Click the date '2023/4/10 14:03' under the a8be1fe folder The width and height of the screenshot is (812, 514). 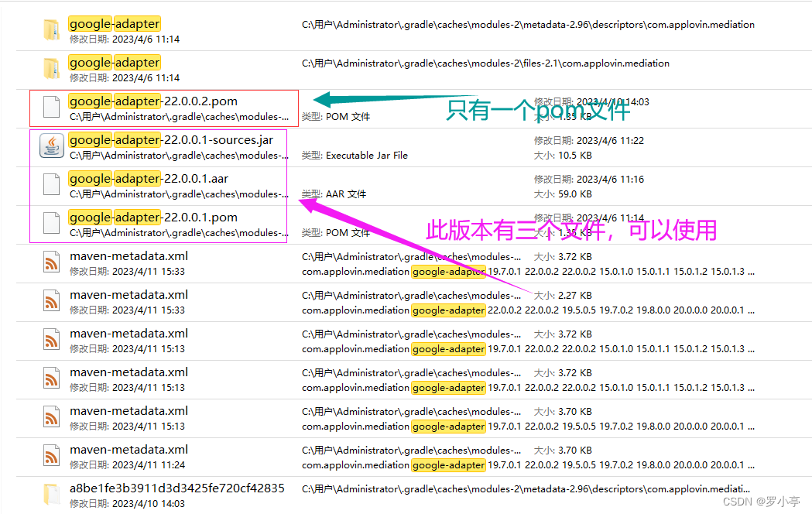[148, 504]
